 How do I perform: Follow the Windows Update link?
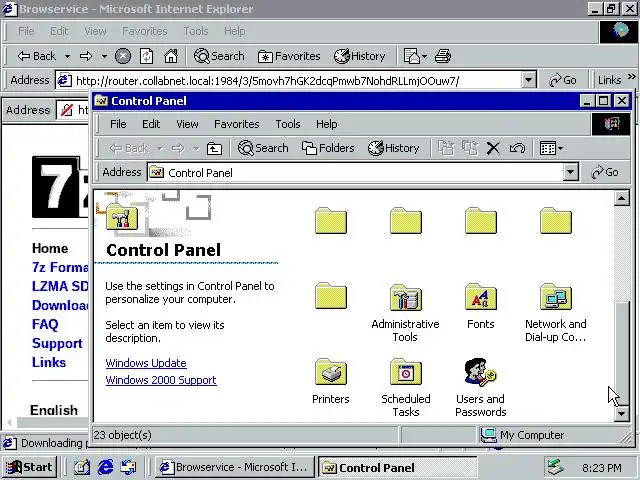(x=146, y=363)
